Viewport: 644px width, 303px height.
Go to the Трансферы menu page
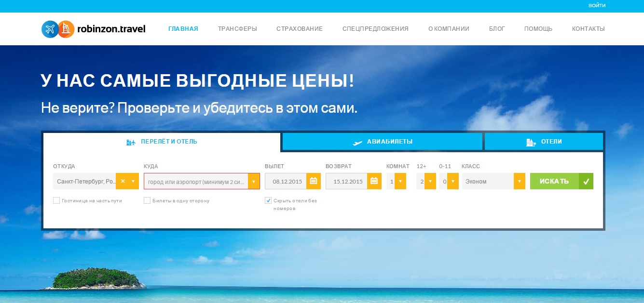[237, 29]
